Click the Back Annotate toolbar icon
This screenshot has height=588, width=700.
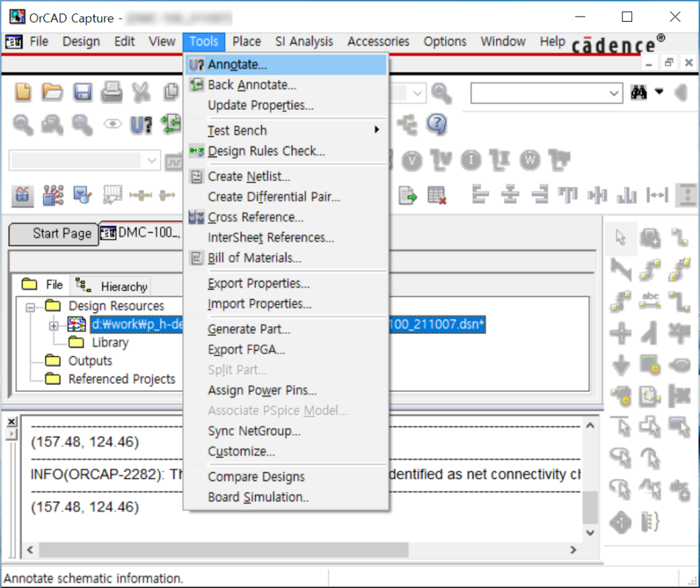pyautogui.click(x=171, y=124)
